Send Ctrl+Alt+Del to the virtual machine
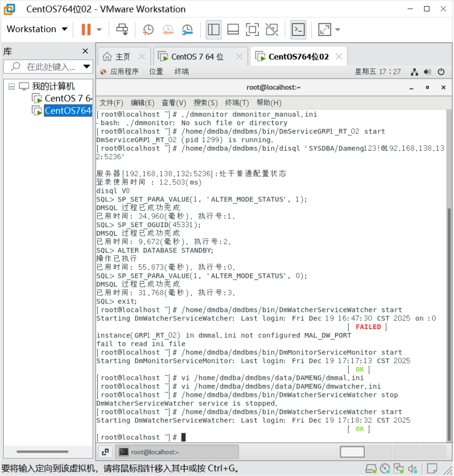 122,29
